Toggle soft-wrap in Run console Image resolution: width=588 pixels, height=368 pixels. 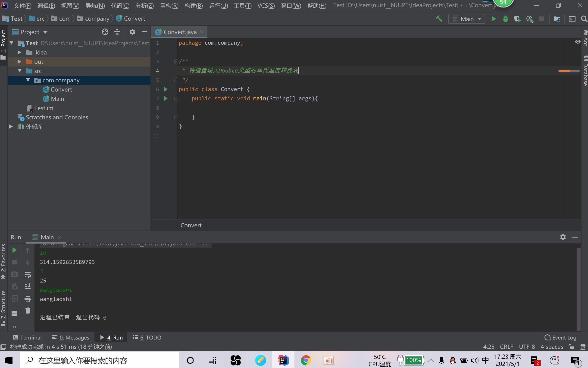[x=28, y=275]
